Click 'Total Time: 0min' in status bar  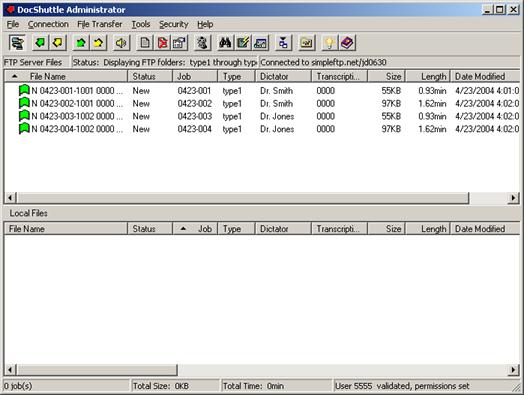[253, 386]
